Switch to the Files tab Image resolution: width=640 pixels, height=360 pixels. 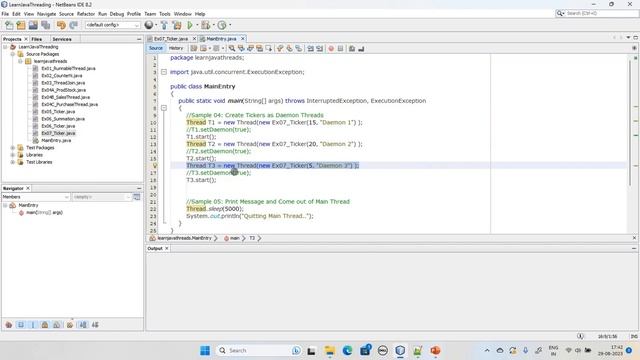tap(37, 39)
